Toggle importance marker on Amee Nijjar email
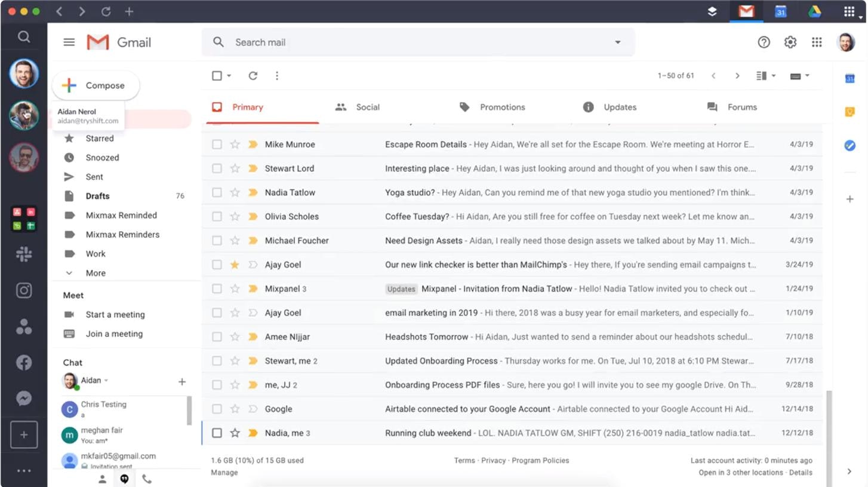The image size is (868, 487). tap(253, 337)
